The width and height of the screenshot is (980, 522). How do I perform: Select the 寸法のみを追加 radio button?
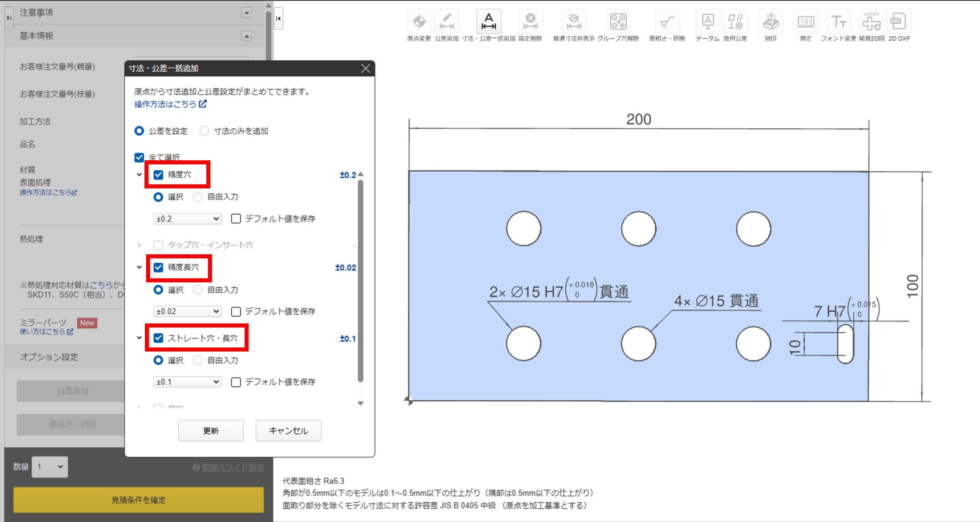[204, 131]
